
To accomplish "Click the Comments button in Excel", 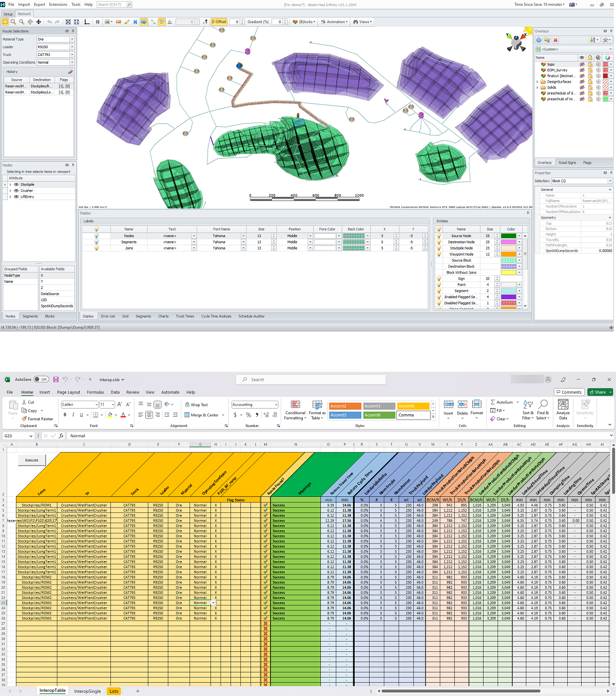I will click(x=568, y=392).
